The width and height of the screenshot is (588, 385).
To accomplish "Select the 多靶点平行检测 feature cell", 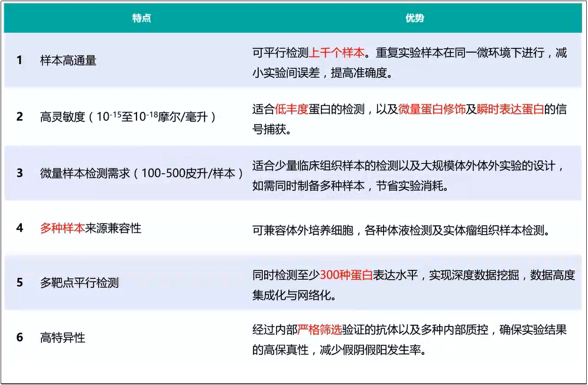I will coord(79,283).
